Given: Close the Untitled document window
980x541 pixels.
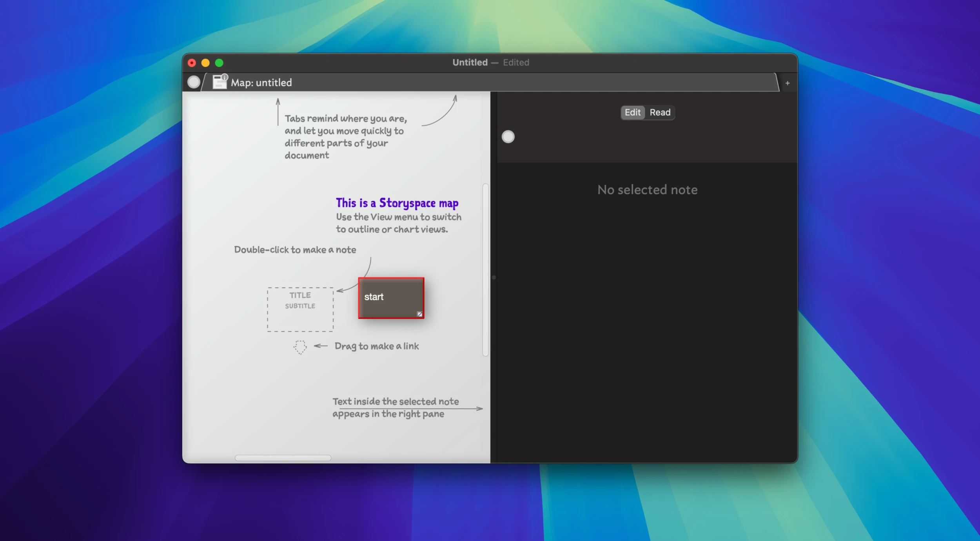Looking at the screenshot, I should (192, 63).
